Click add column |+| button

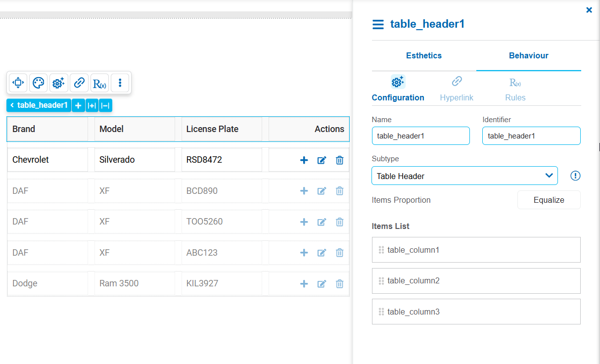click(x=92, y=105)
